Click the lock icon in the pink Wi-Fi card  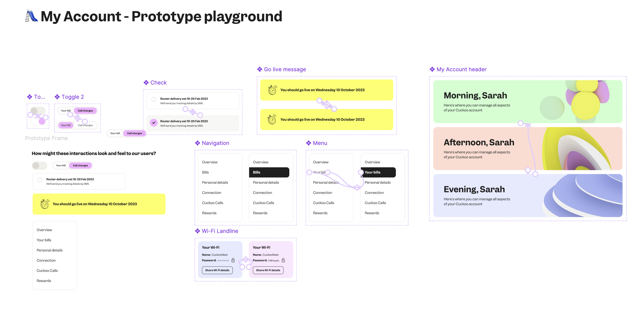(283, 260)
